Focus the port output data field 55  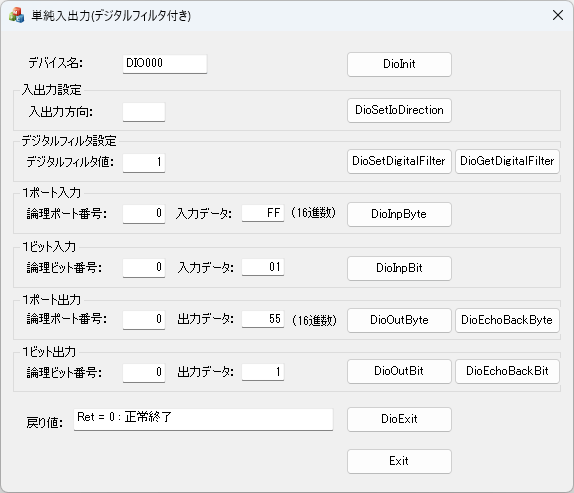263,319
